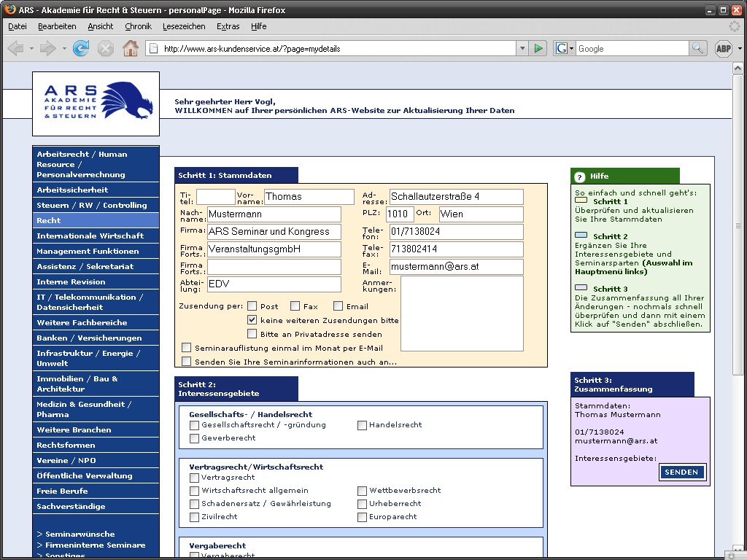Go to the Home page icon
The width and height of the screenshot is (747, 560).
(x=131, y=49)
